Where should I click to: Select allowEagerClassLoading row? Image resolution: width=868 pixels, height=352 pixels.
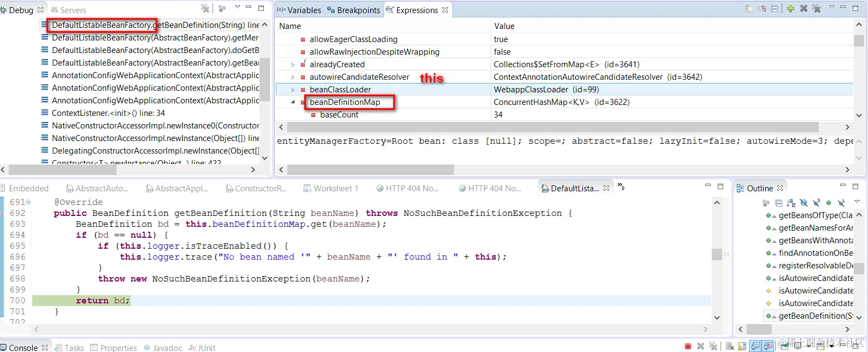pos(564,39)
